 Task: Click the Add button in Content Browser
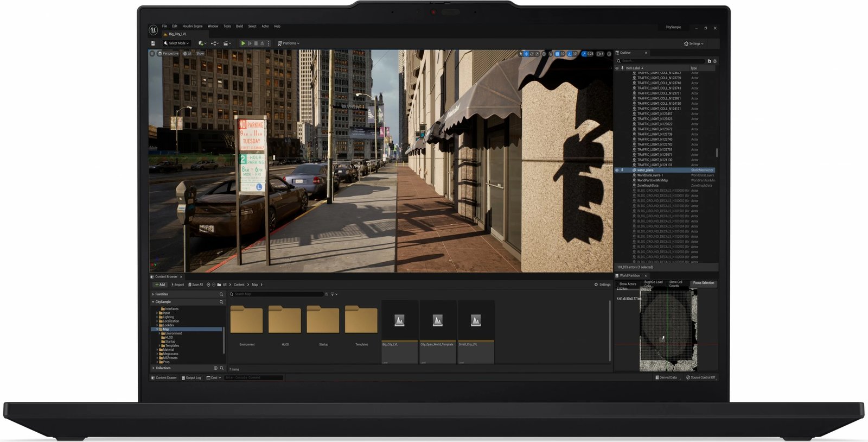pyautogui.click(x=160, y=285)
